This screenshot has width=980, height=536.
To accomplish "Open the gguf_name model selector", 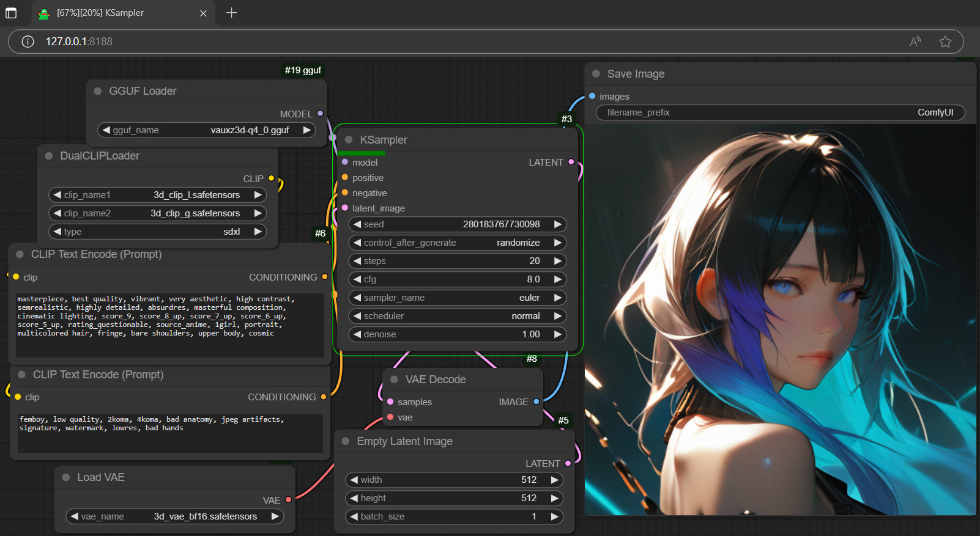I will click(x=207, y=130).
